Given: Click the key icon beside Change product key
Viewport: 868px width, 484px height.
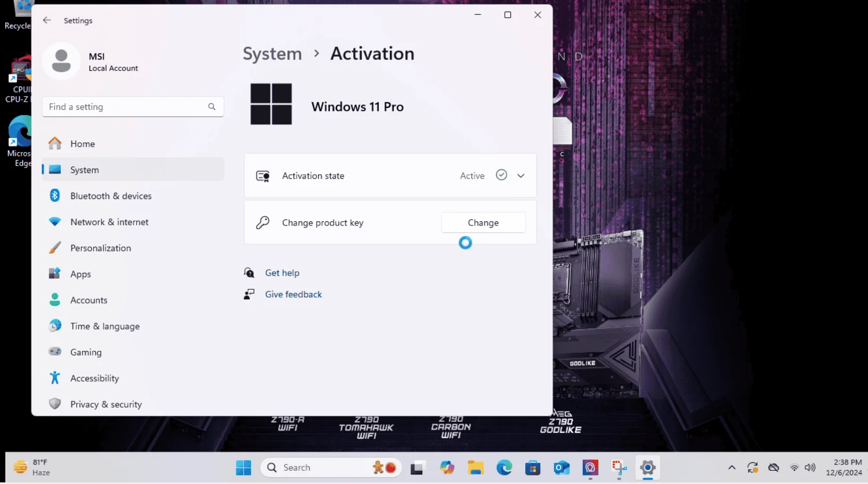Looking at the screenshot, I should coord(262,222).
